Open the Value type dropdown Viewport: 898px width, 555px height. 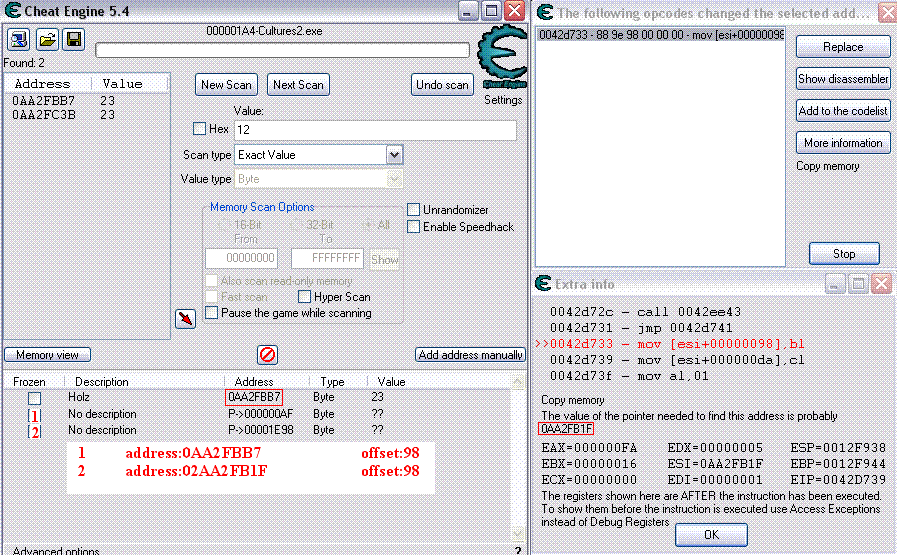(x=394, y=179)
